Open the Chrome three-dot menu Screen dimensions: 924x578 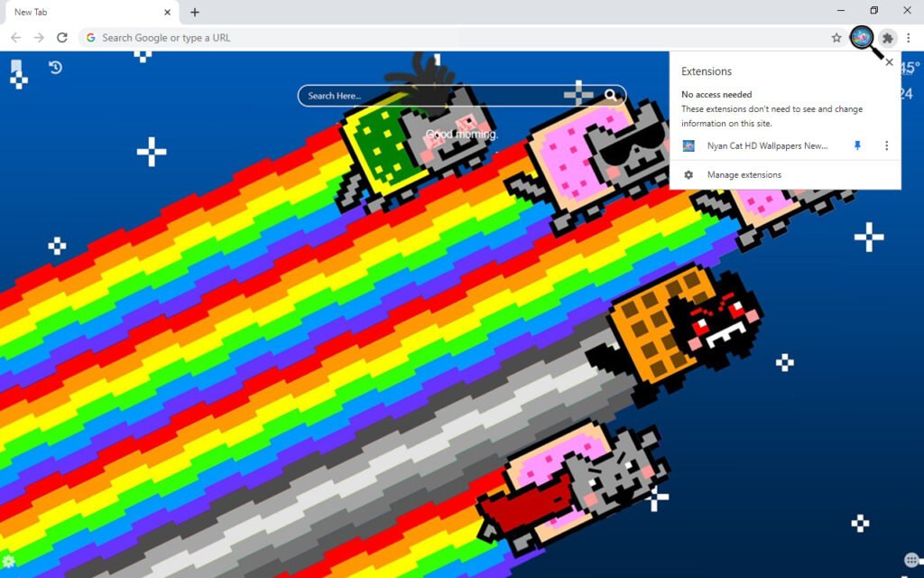click(x=909, y=38)
